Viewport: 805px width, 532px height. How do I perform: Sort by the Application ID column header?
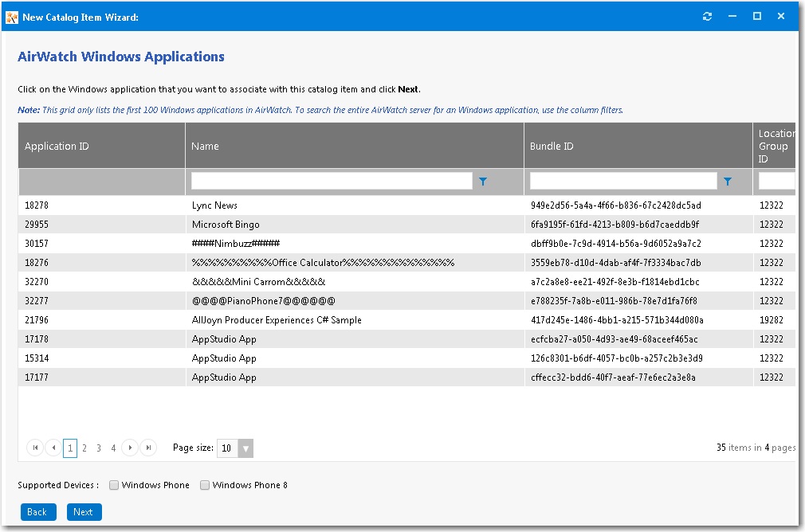click(x=57, y=147)
